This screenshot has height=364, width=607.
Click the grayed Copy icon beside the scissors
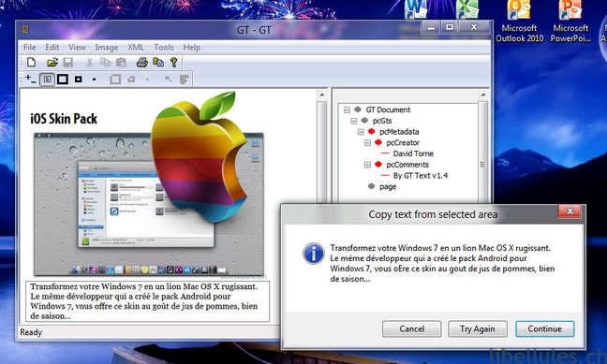pos(105,63)
